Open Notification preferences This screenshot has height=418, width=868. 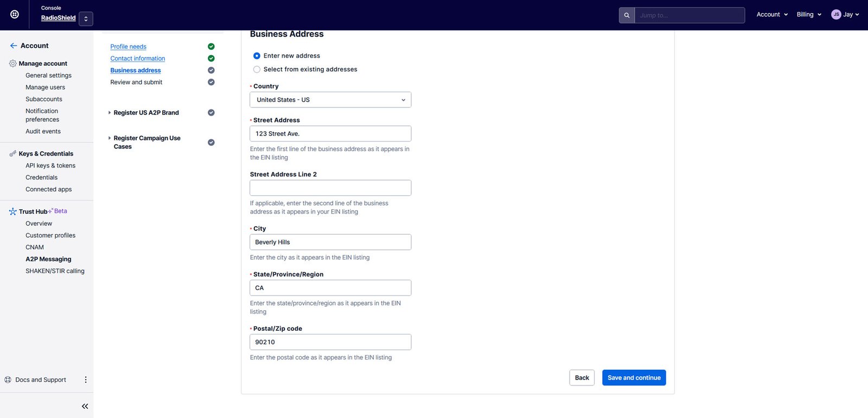pos(42,115)
